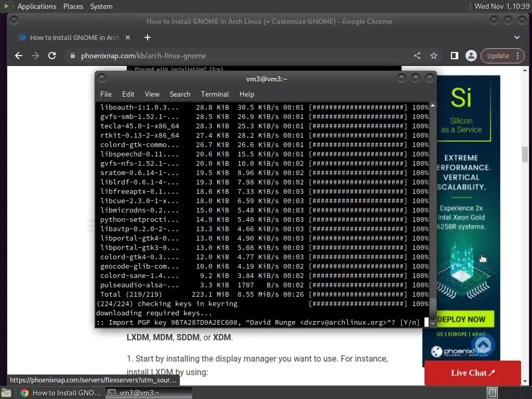
Task: Open the Applications menu
Action: point(37,6)
